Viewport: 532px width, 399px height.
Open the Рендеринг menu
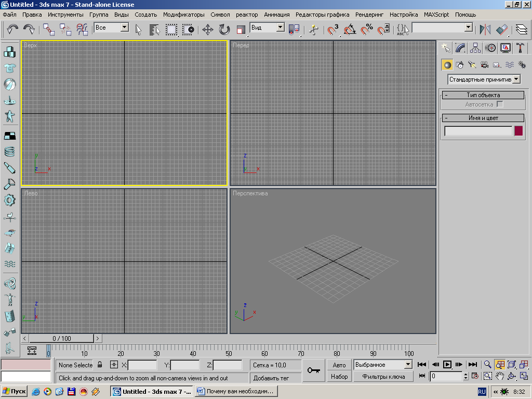369,15
